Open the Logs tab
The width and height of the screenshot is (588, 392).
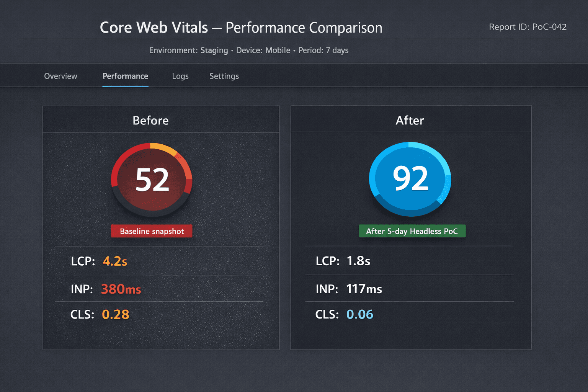tap(180, 76)
